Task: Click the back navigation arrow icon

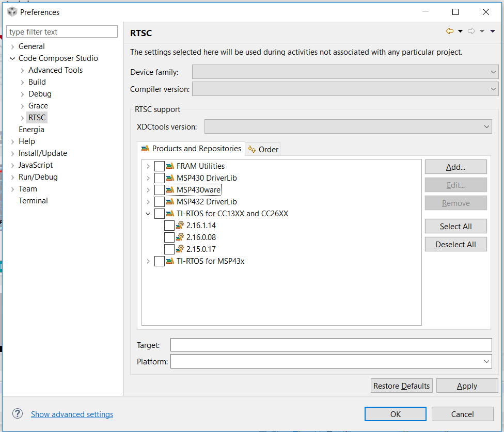Action: click(x=450, y=31)
